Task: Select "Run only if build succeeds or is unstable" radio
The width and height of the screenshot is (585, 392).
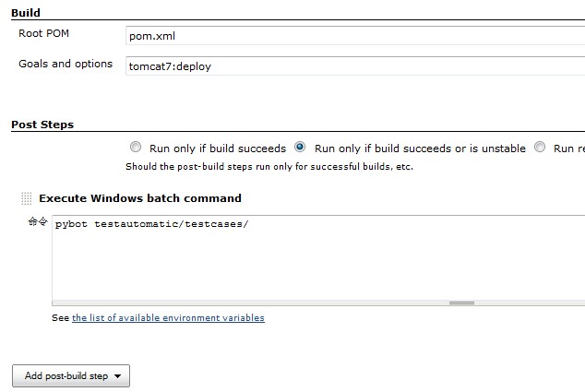Action: (x=300, y=148)
